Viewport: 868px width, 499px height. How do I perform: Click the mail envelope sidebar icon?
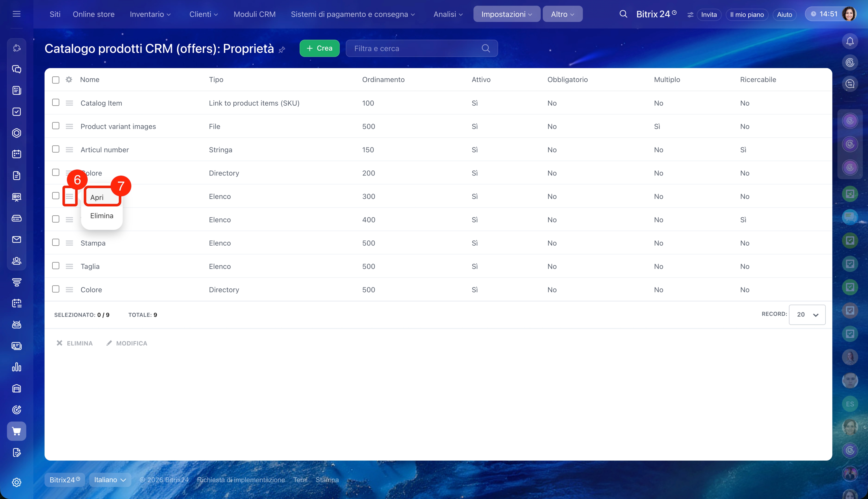point(17,239)
